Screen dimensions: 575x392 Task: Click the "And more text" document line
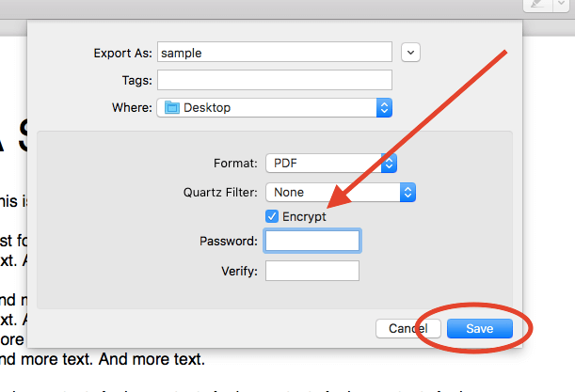(x=104, y=358)
